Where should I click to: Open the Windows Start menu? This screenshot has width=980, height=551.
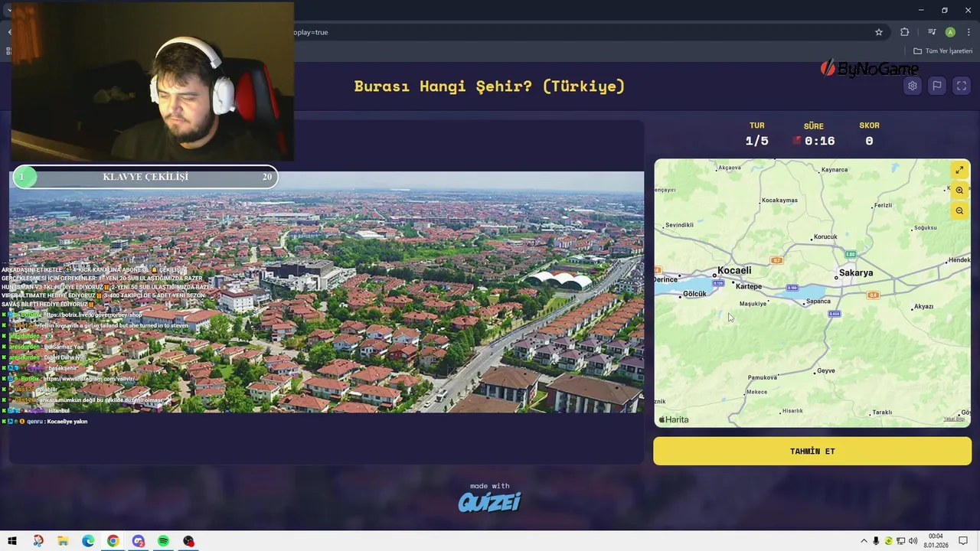(x=12, y=541)
